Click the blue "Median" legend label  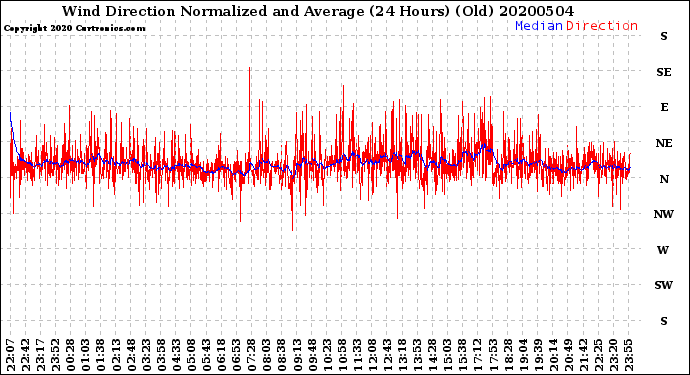coord(539,26)
